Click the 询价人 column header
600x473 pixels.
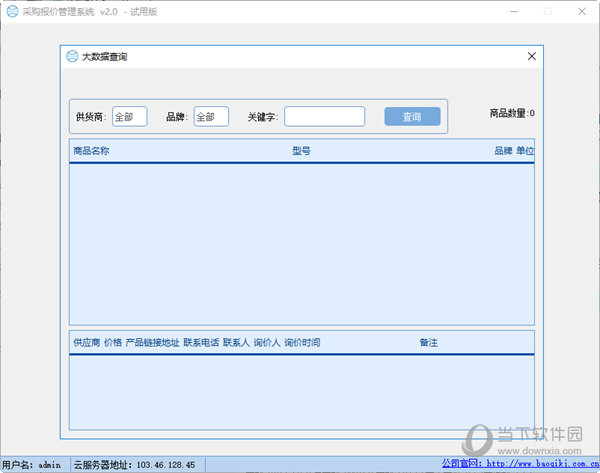click(267, 343)
